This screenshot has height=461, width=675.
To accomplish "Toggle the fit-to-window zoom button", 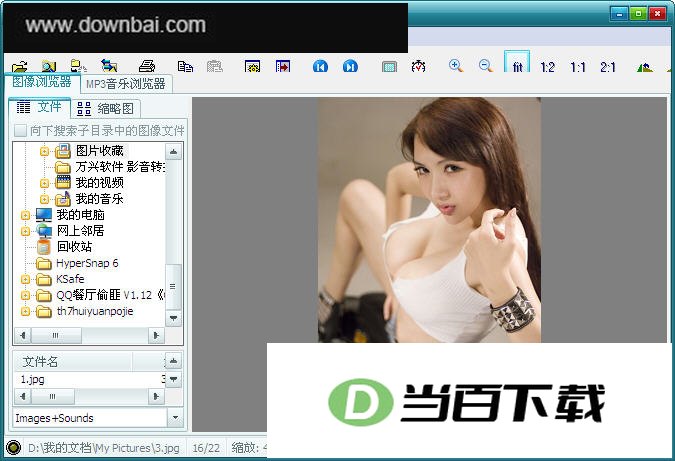I will [x=517, y=62].
